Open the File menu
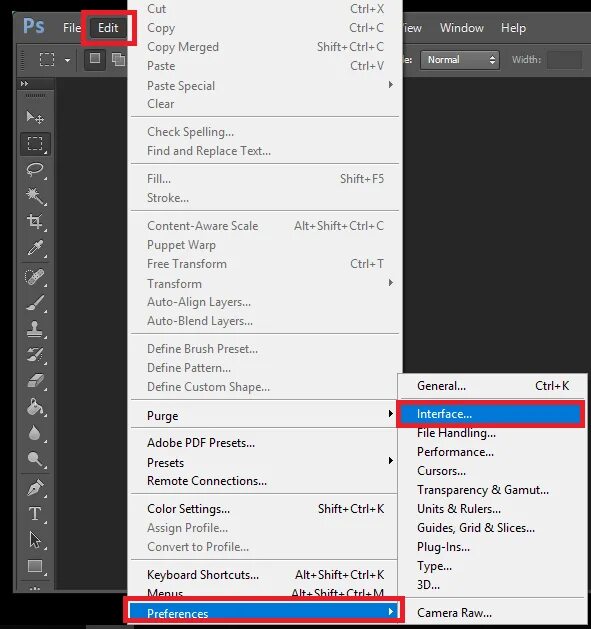The width and height of the screenshot is (591, 629). [71, 28]
